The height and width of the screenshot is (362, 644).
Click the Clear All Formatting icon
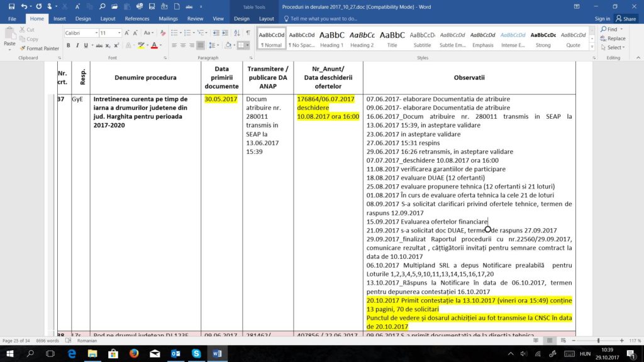pos(162,33)
